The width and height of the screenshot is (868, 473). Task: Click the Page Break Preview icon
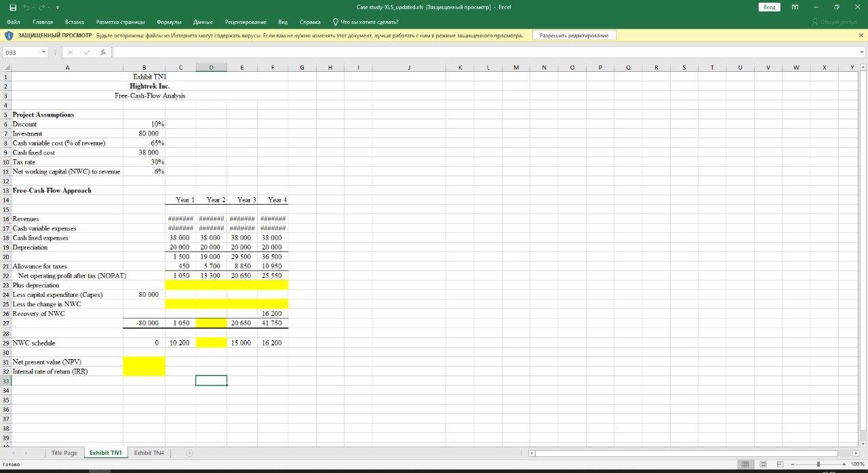[781, 464]
